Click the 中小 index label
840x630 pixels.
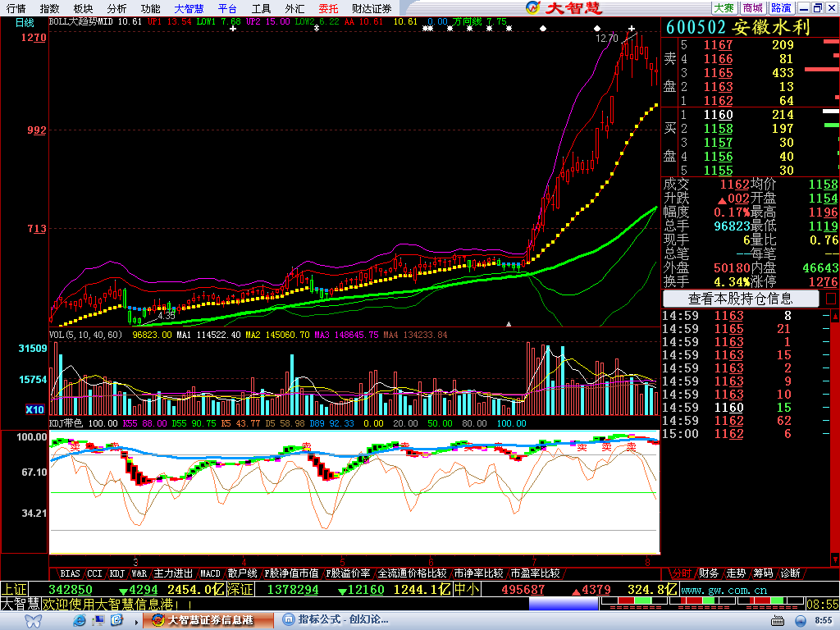click(x=466, y=590)
